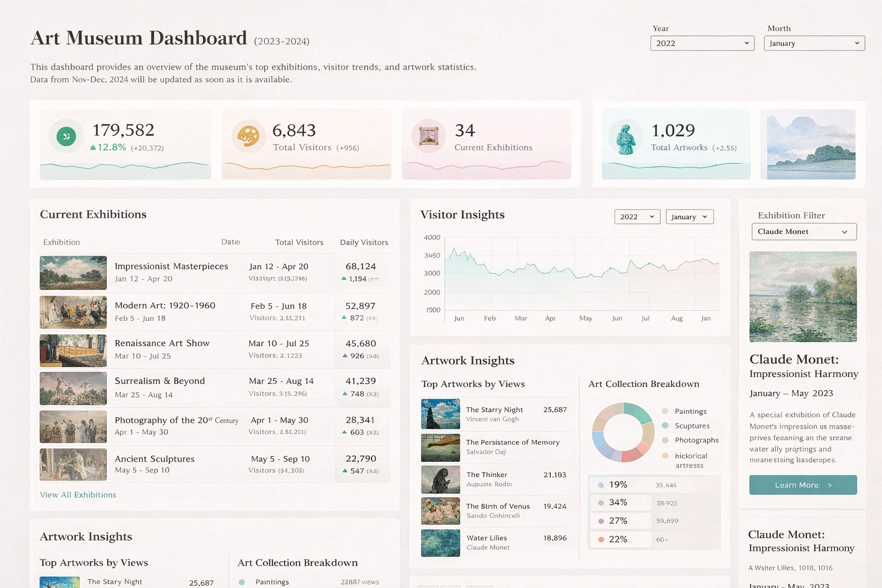
Task: Click the green icon beside 179,582
Action: coord(66,136)
